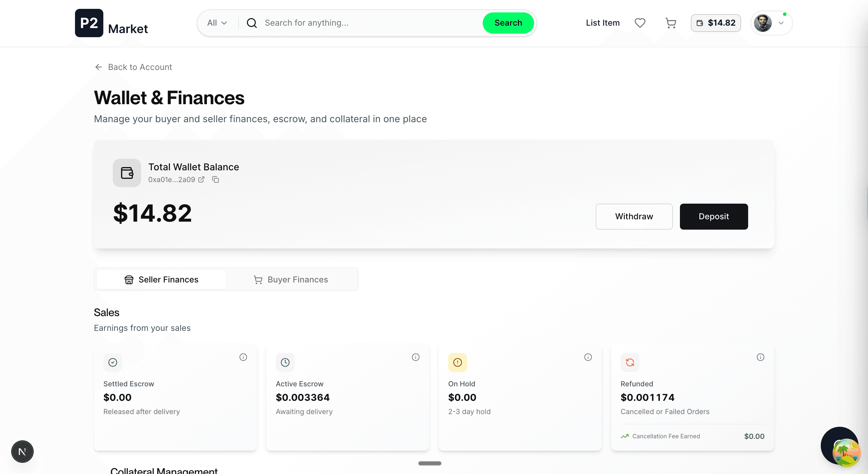Expand the profile avatar menu
868x474 pixels.
(x=771, y=23)
